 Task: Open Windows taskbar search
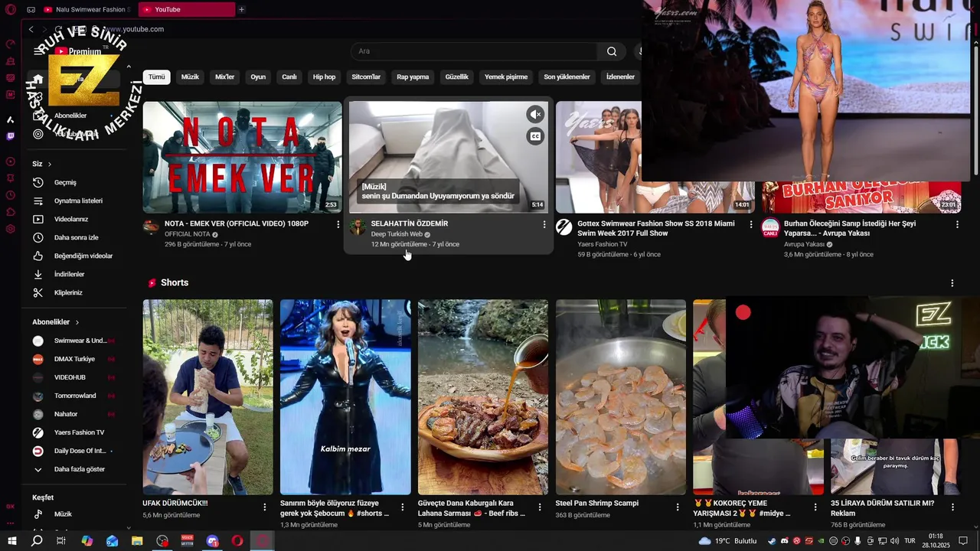click(x=37, y=541)
